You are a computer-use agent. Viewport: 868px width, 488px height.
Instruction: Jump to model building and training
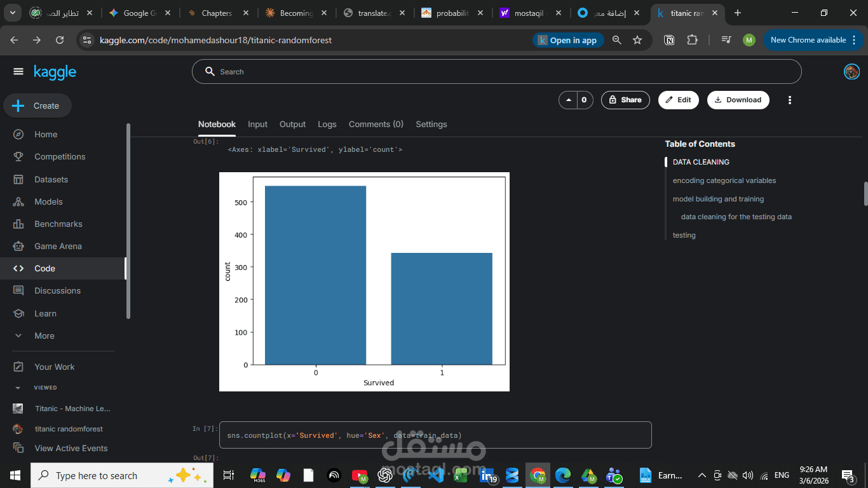coord(718,199)
